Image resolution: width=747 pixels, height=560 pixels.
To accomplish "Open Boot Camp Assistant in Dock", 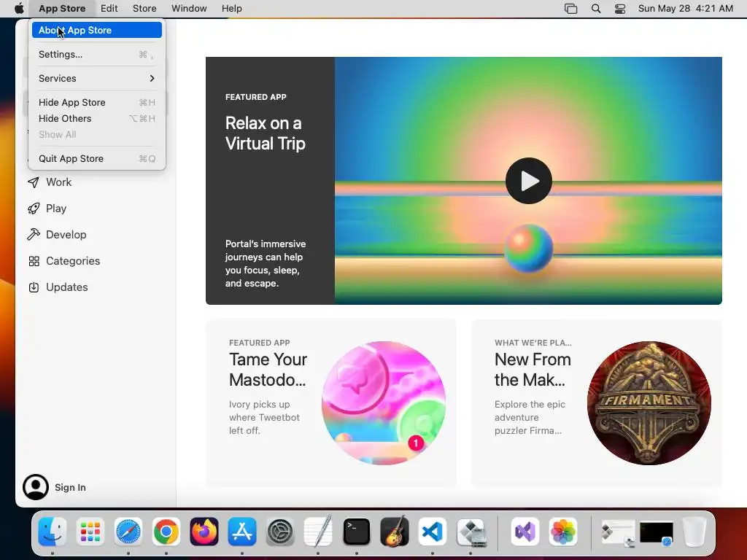I will pos(471,532).
